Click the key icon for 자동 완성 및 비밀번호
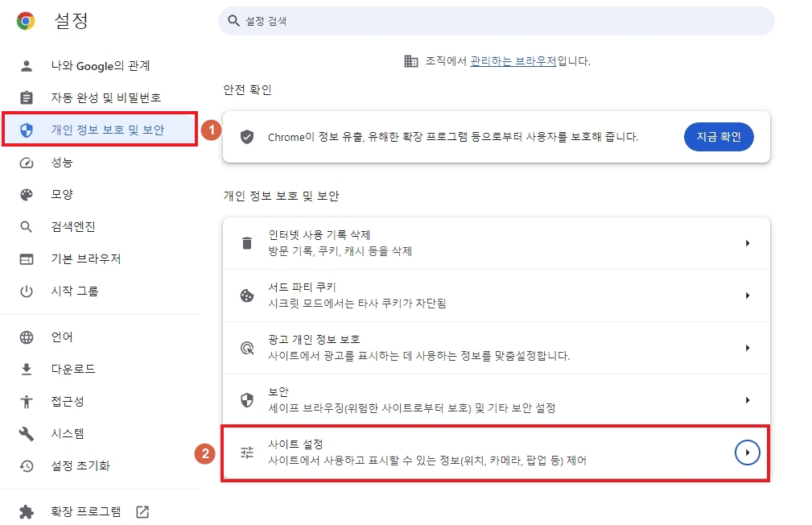Image resolution: width=812 pixels, height=525 pixels. point(26,97)
